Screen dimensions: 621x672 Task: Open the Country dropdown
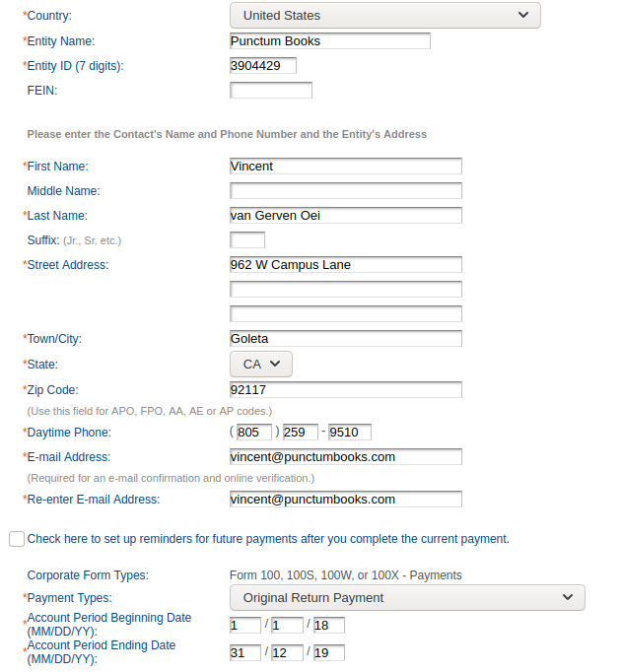pos(384,16)
